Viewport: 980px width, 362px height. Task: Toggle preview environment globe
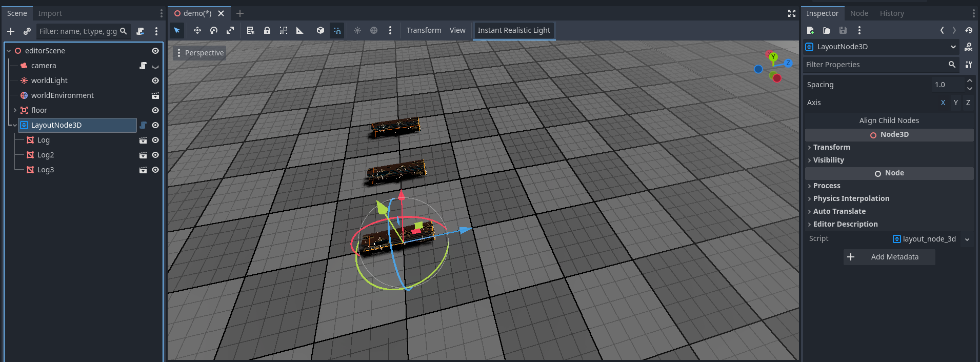click(x=374, y=30)
